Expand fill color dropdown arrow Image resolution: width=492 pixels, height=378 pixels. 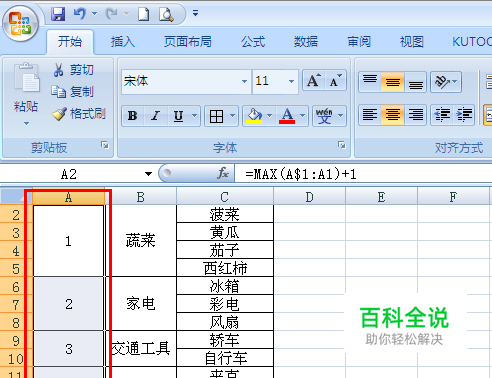[x=269, y=116]
